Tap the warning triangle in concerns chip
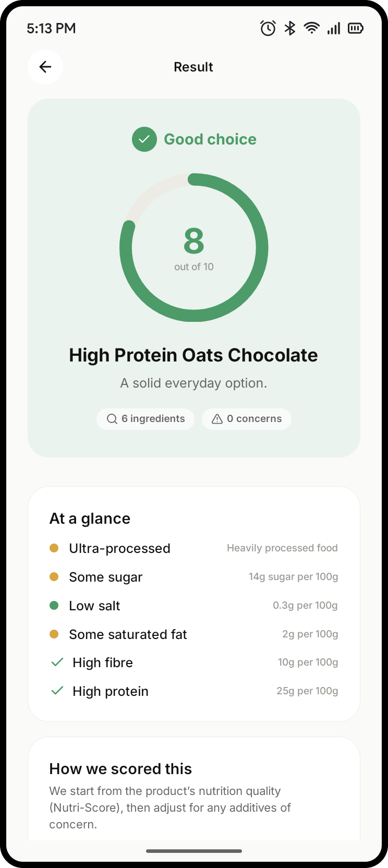Viewport: 388px width, 868px height. tap(217, 419)
